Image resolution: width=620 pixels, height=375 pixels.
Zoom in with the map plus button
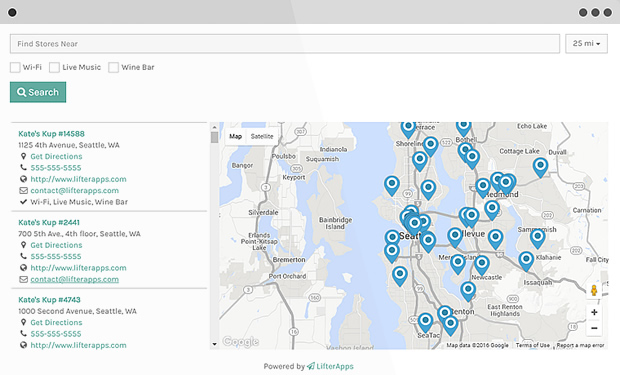[594, 312]
